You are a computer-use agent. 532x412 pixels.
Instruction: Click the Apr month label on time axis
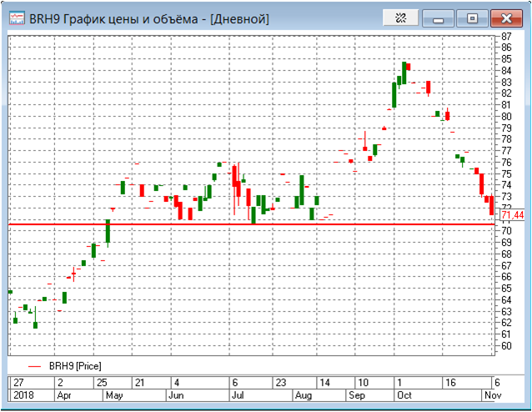tap(63, 397)
